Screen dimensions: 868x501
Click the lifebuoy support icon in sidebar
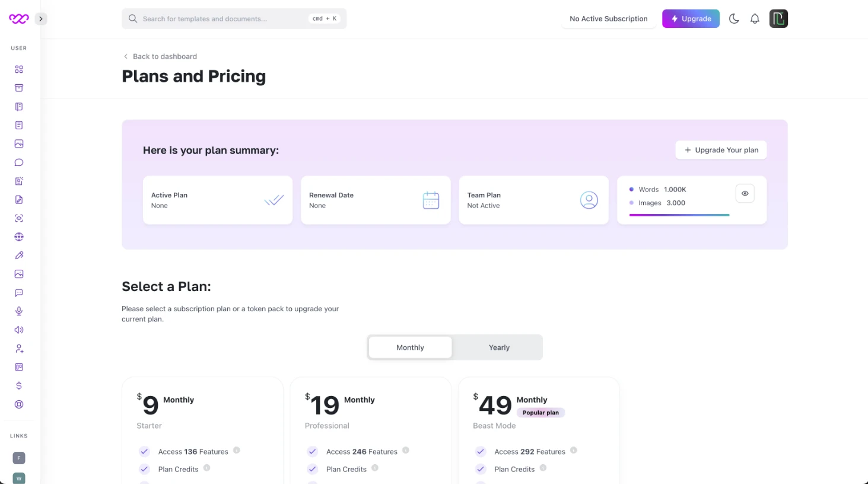pos(19,404)
